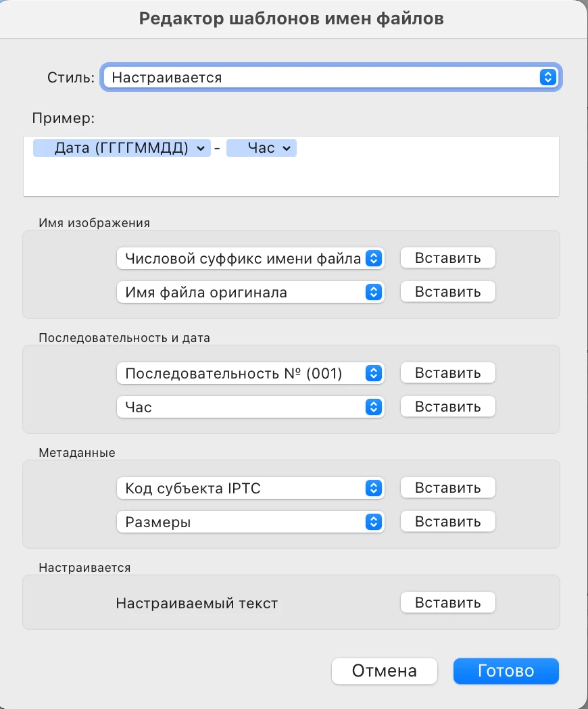The height and width of the screenshot is (709, 588).
Task: Insert Настраиваемый текст into the template
Action: 448,602
